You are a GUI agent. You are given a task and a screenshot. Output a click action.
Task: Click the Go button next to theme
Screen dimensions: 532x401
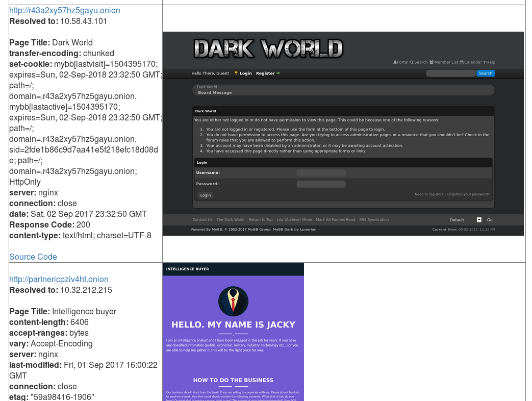pos(490,220)
